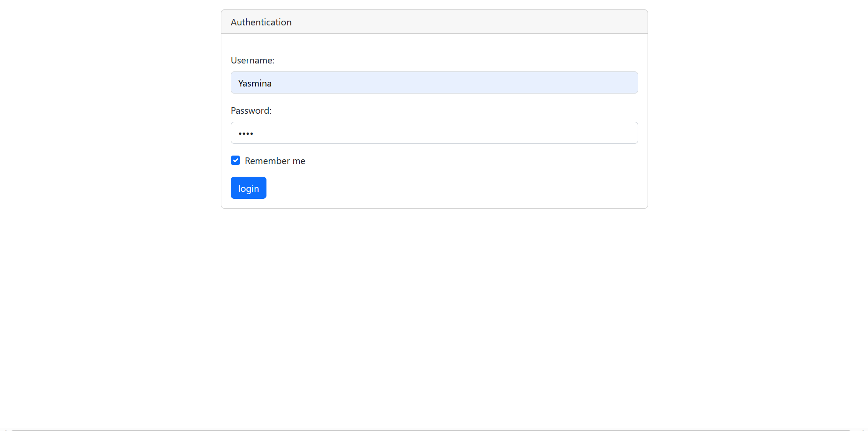The width and height of the screenshot is (868, 431).
Task: Focus the field showing masked password dots
Action: 434,133
